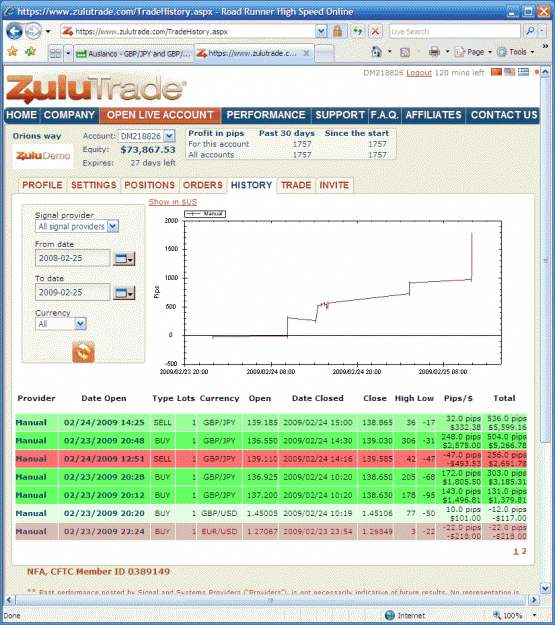The width and height of the screenshot is (555, 625).
Task: Click the Quick Tabs grid icon
Action: pos(56,53)
